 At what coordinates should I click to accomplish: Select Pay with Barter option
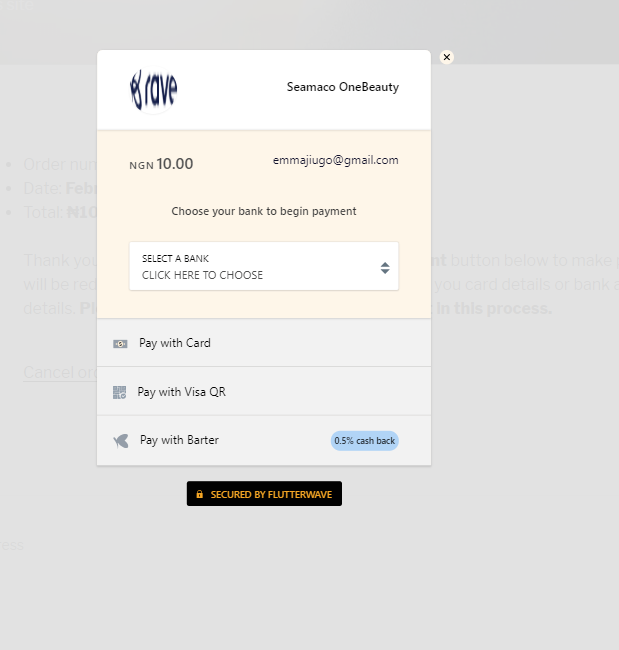coord(264,440)
